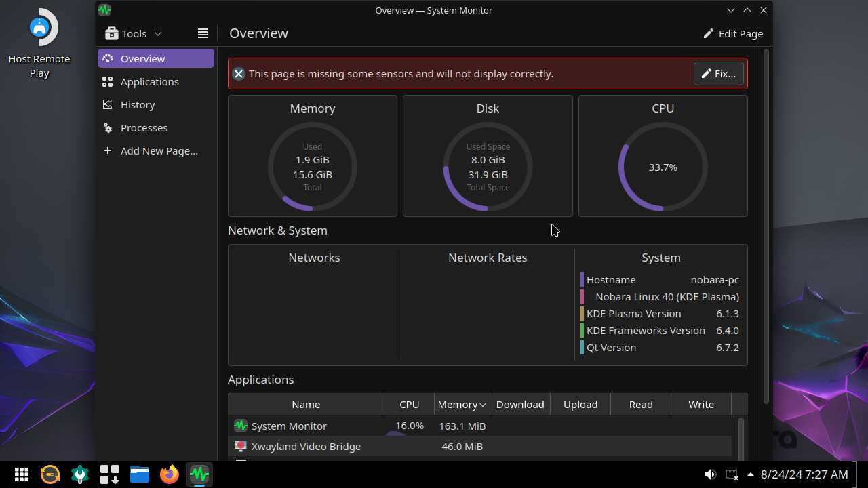Open the file manager taskbar icon
This screenshot has width=868, height=488.
[140, 474]
